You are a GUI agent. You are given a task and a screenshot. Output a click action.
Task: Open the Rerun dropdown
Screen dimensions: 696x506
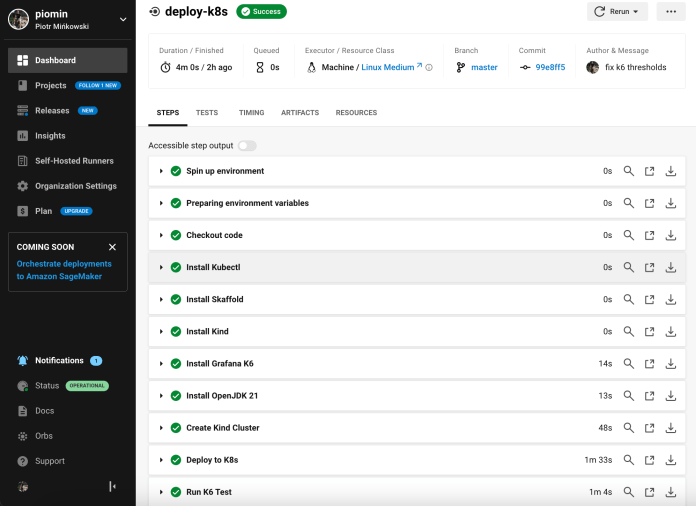point(617,12)
